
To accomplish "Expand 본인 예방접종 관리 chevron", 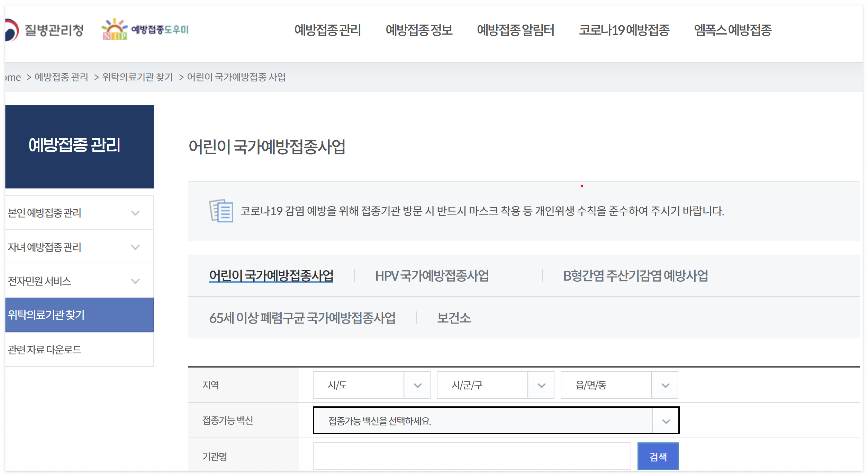I will point(135,213).
